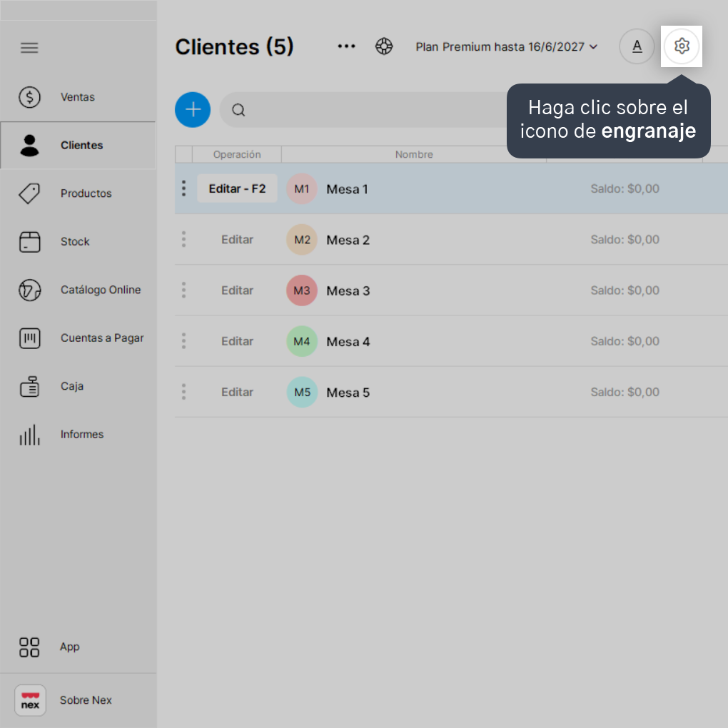Viewport: 728px width, 728px height.
Task: Select the Mesa 3 name text
Action: pos(348,290)
